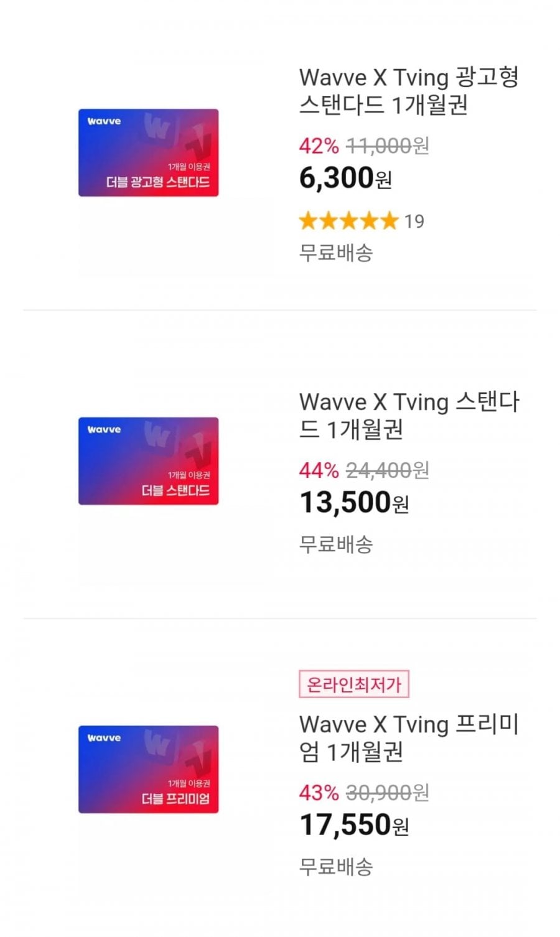Click the 13,500원 sale price
560x937 pixels.
(353, 503)
